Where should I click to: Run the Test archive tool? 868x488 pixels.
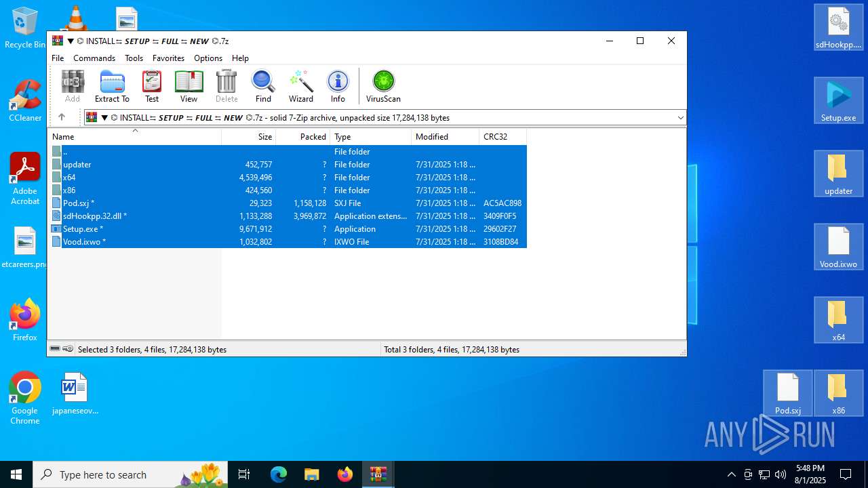[152, 86]
